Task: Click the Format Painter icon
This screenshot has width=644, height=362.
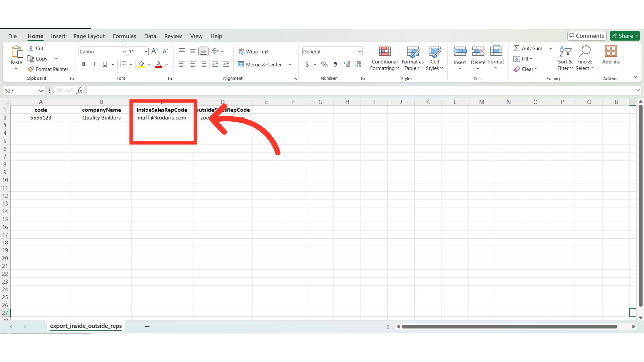Action: pyautogui.click(x=31, y=69)
